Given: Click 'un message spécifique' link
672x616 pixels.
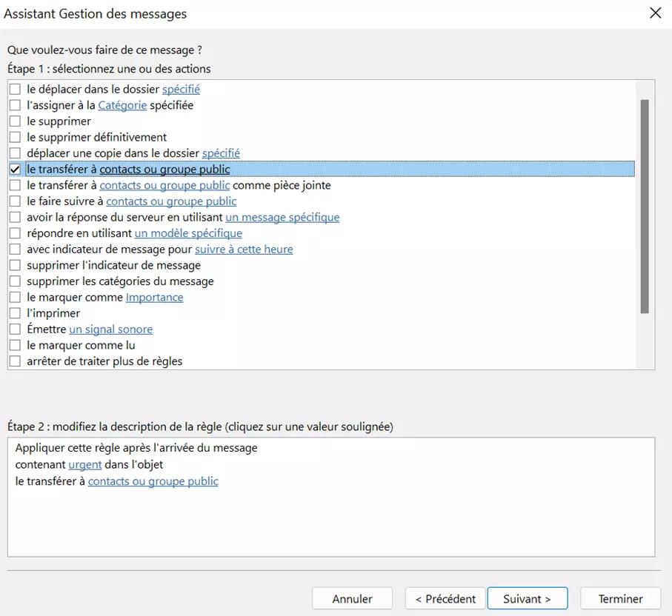Looking at the screenshot, I should click(282, 217).
